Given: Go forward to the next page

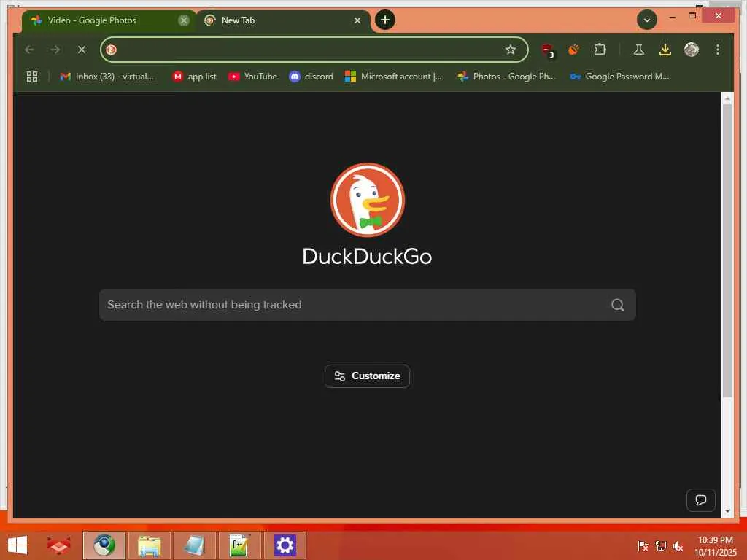Looking at the screenshot, I should [x=55, y=50].
